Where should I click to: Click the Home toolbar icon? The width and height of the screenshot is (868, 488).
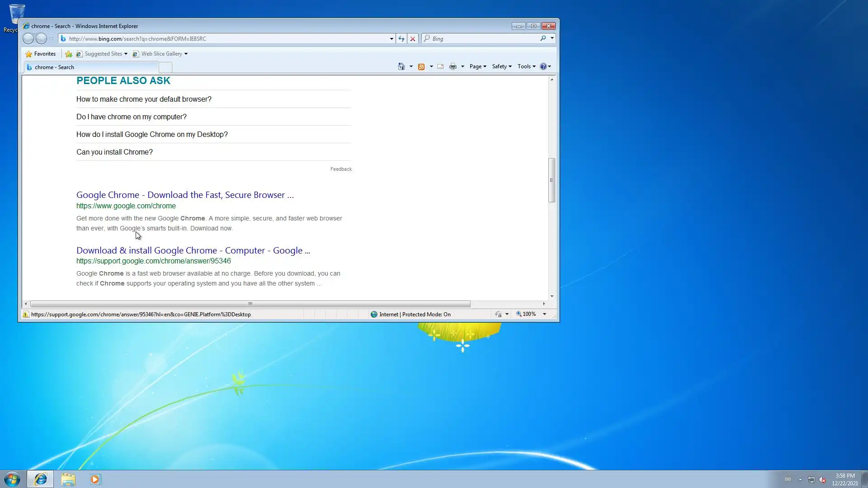(x=401, y=66)
